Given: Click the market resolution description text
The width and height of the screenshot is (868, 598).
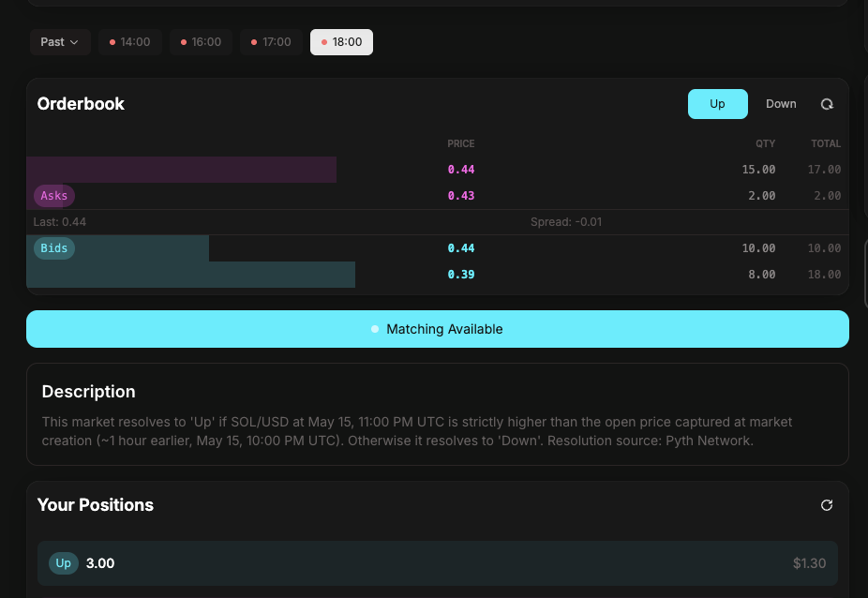Looking at the screenshot, I should click(417, 431).
